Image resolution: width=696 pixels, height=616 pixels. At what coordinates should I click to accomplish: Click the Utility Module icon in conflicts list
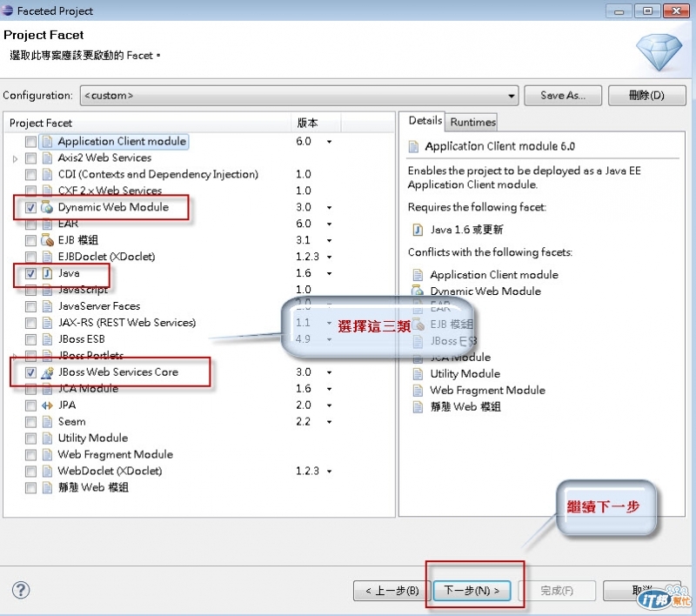pyautogui.click(x=418, y=373)
